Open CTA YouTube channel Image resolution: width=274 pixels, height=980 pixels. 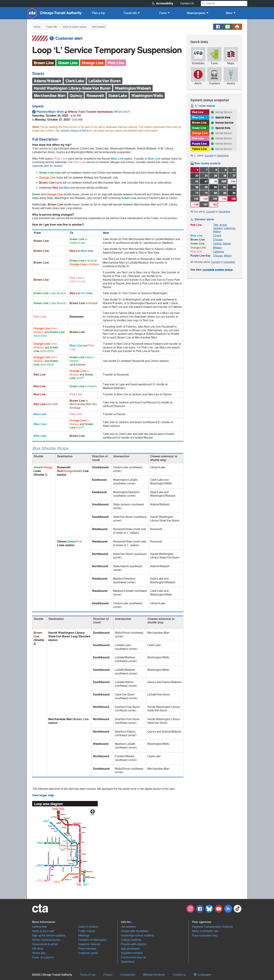tap(219, 908)
